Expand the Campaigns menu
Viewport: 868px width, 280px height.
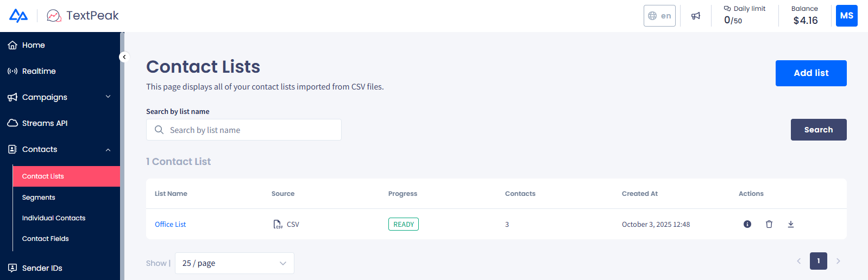coord(60,97)
